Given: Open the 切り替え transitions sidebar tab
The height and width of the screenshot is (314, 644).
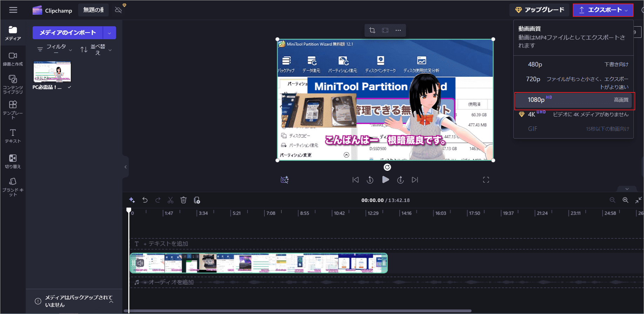Looking at the screenshot, I should [13, 161].
